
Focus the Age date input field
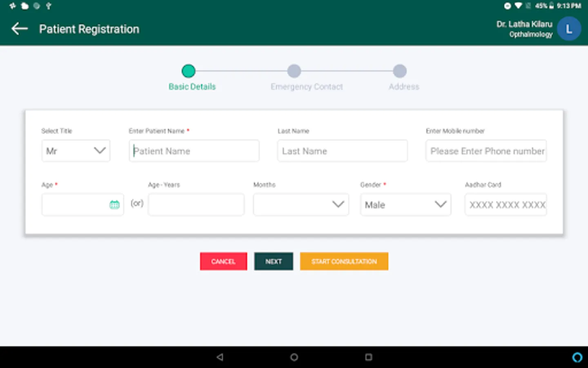pos(82,204)
